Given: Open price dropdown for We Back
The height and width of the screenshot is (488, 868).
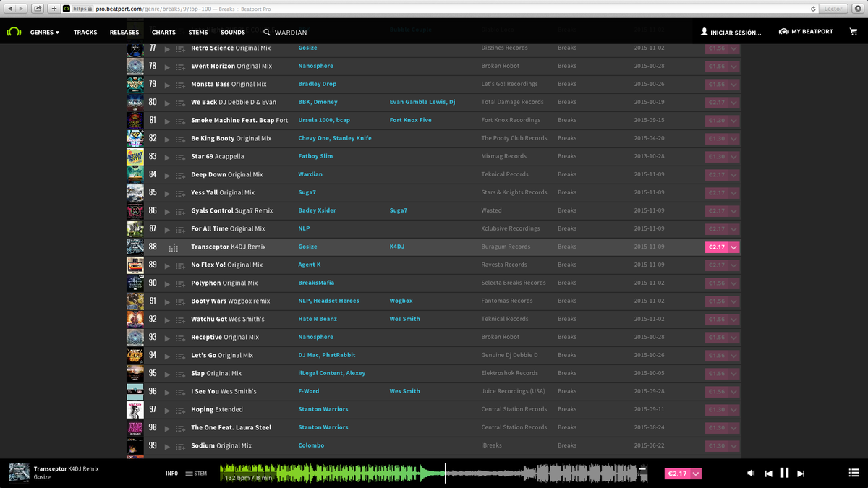Looking at the screenshot, I should (x=734, y=103).
